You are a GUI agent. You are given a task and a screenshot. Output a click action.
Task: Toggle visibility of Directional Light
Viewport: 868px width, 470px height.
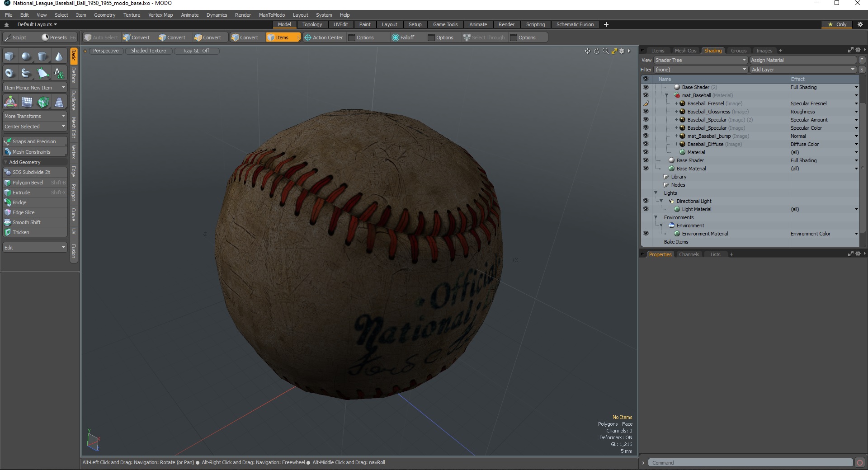pos(646,201)
